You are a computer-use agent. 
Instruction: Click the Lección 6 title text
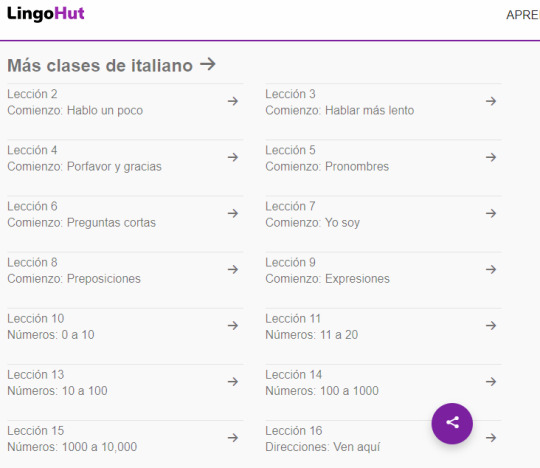click(32, 206)
